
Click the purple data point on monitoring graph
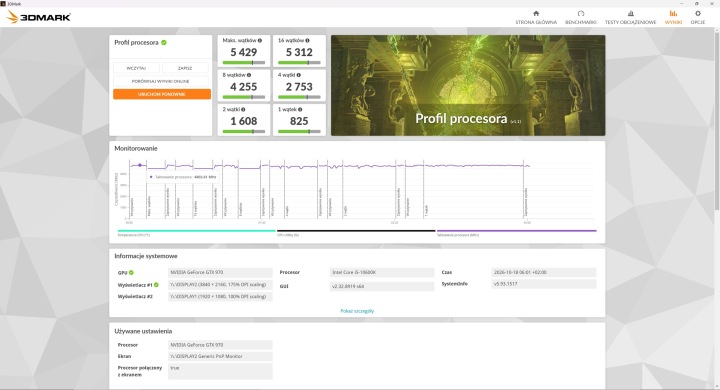(140, 165)
